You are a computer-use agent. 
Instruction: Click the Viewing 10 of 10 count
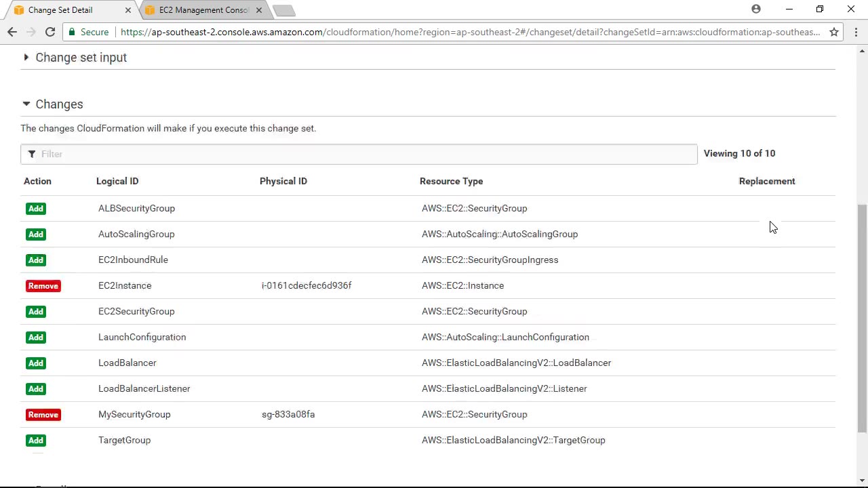click(739, 153)
